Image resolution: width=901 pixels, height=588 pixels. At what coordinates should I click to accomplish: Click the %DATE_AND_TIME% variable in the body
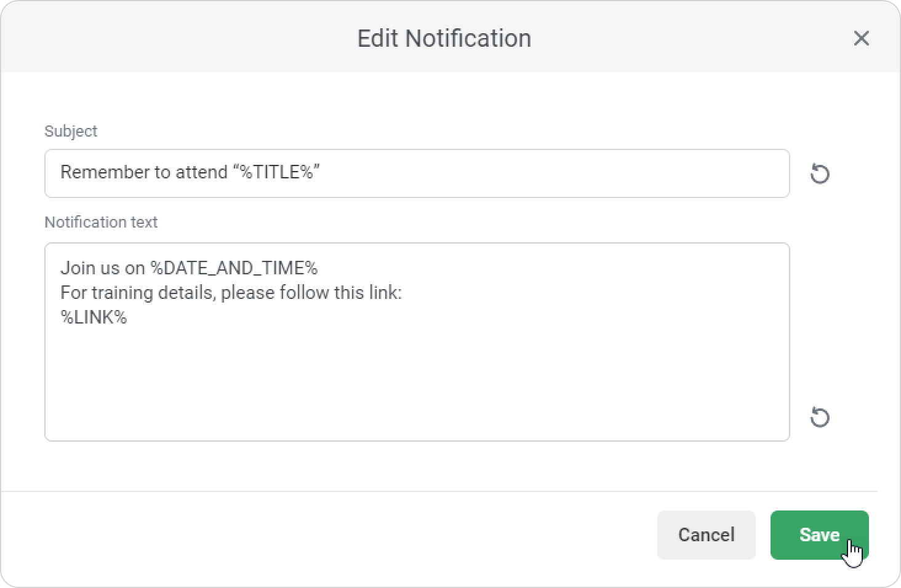234,268
